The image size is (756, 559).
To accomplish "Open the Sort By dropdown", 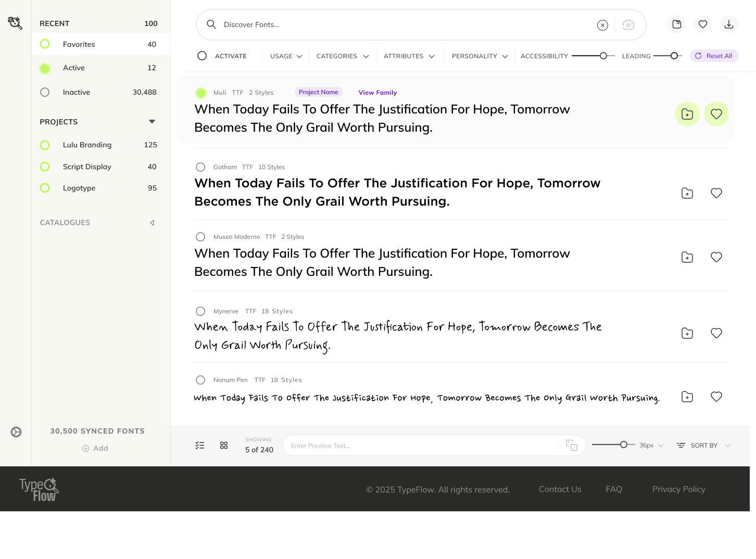I will (704, 446).
